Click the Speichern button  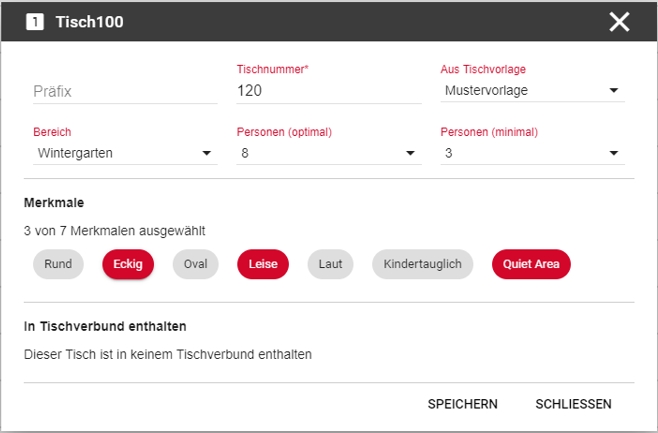[462, 404]
